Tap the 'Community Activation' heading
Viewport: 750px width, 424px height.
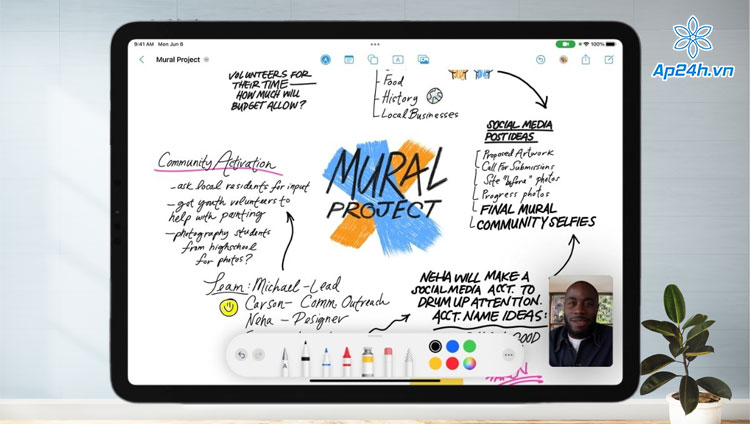coord(217,161)
